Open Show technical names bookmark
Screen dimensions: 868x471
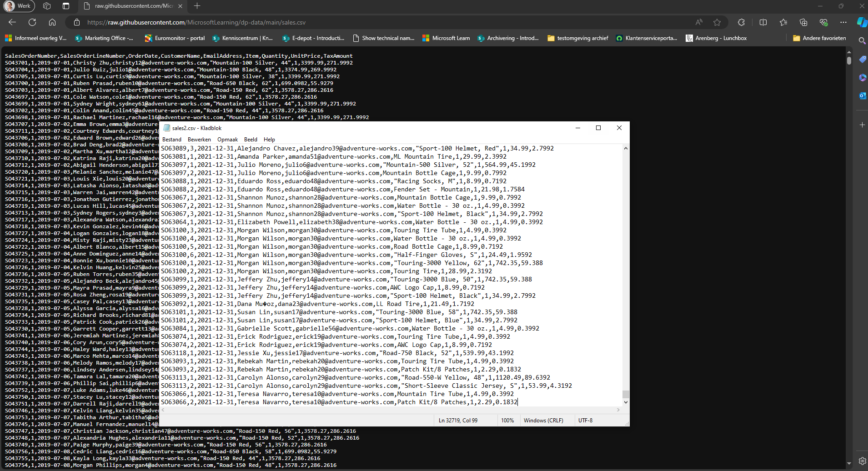[x=383, y=38]
